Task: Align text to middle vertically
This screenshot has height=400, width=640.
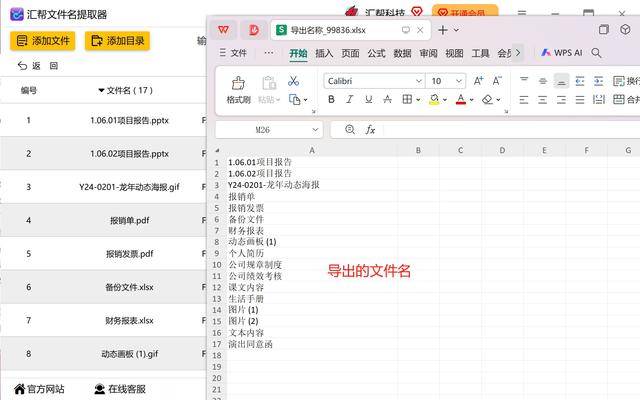Action: point(543,81)
